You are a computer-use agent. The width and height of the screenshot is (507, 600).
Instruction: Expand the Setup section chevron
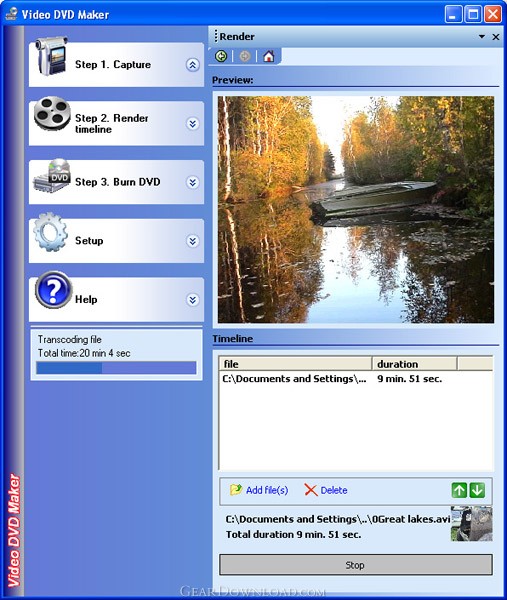[x=192, y=241]
